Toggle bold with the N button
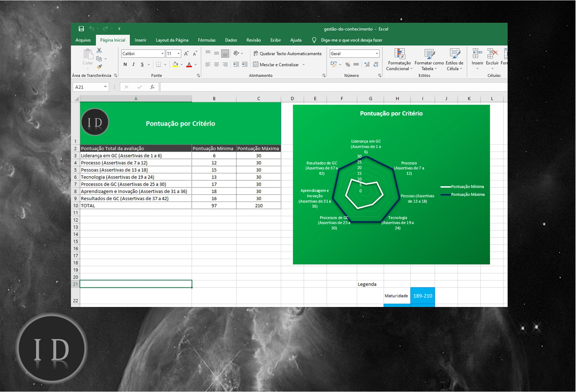This screenshot has width=576, height=392. tap(125, 64)
